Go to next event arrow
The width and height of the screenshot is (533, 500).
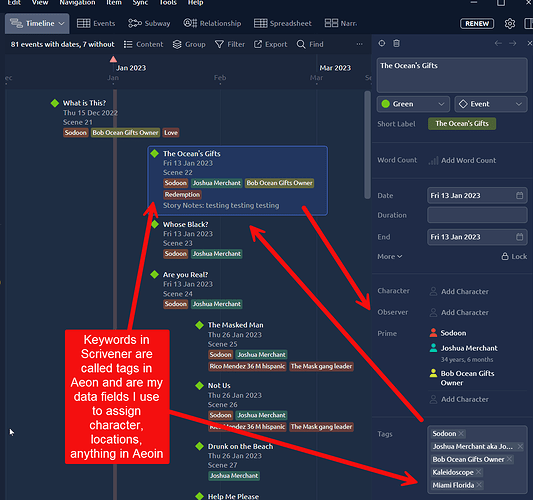coord(513,43)
